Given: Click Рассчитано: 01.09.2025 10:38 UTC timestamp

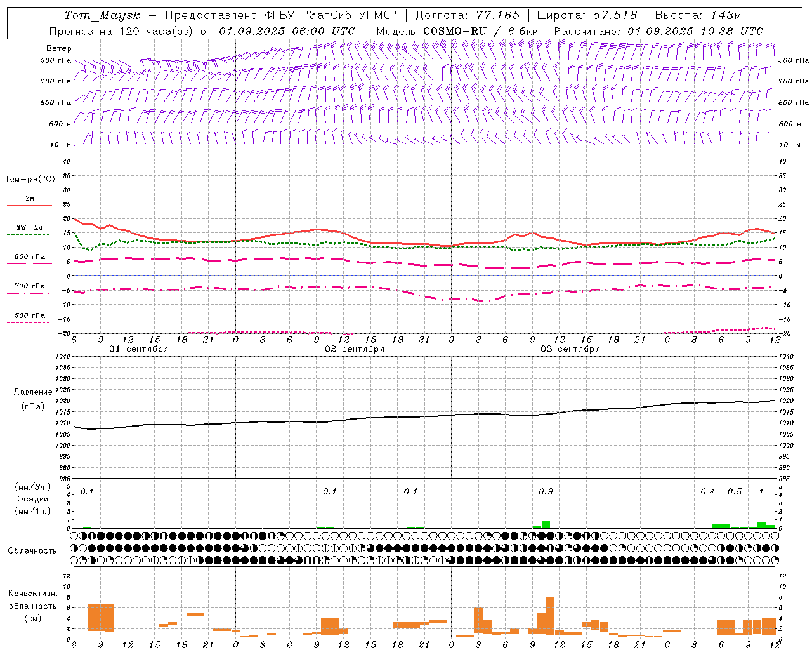Looking at the screenshot, I should pyautogui.click(x=658, y=31).
